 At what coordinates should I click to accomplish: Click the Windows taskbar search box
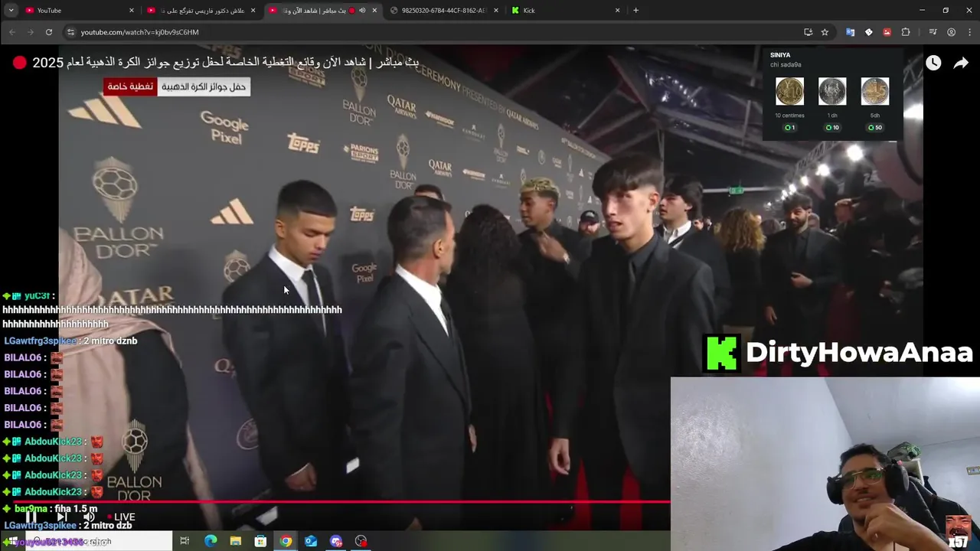98,541
